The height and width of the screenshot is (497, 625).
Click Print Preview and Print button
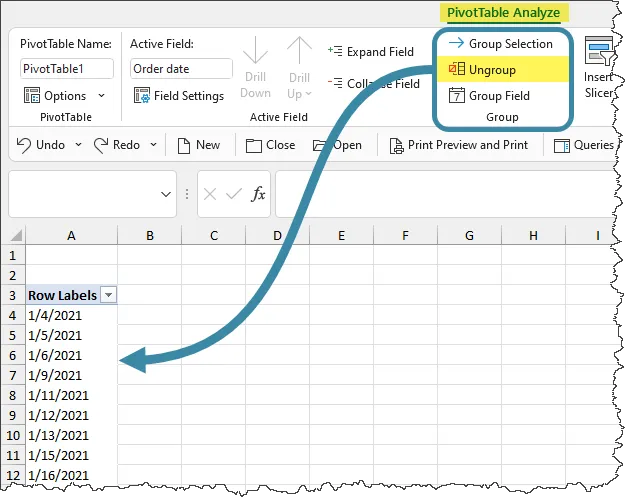[458, 145]
